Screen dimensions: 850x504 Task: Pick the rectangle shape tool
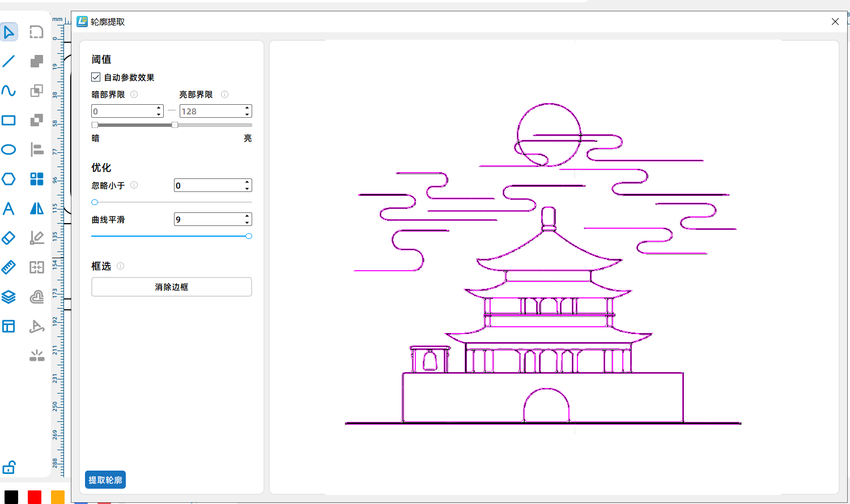coord(9,120)
